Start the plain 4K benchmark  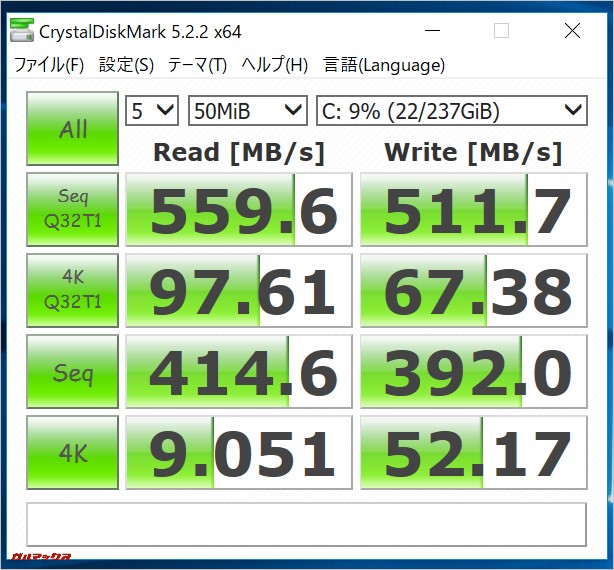72,453
